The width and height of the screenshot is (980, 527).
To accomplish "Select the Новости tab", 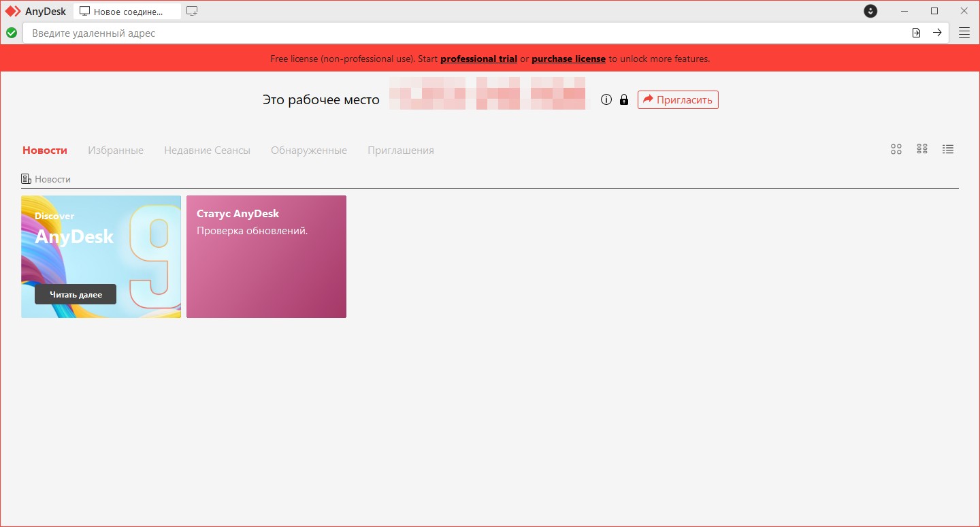I will pos(45,150).
